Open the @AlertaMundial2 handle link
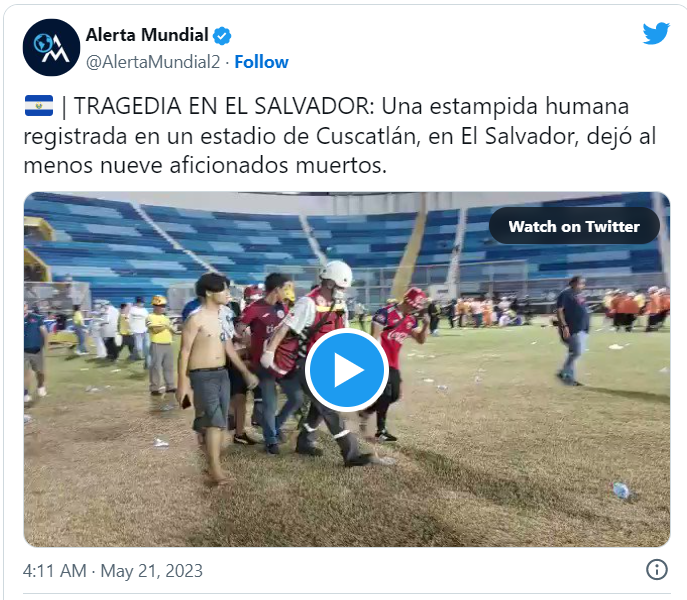Image resolution: width=687 pixels, height=600 pixels. (153, 62)
